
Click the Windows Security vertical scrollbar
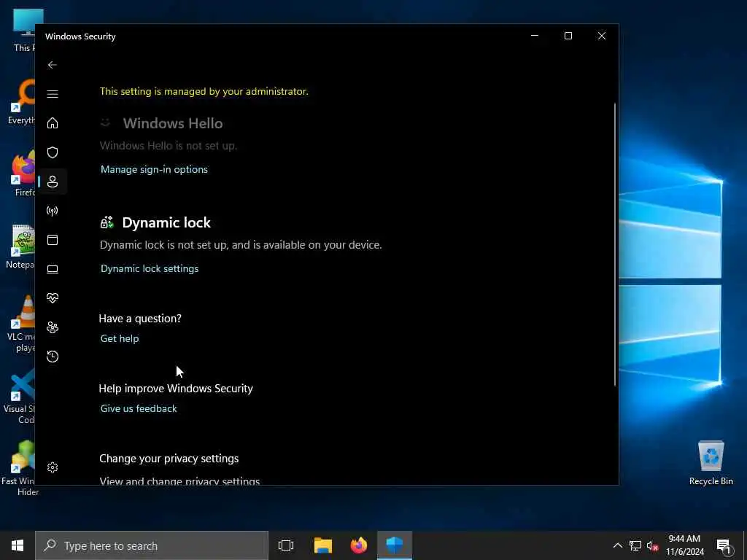614,244
